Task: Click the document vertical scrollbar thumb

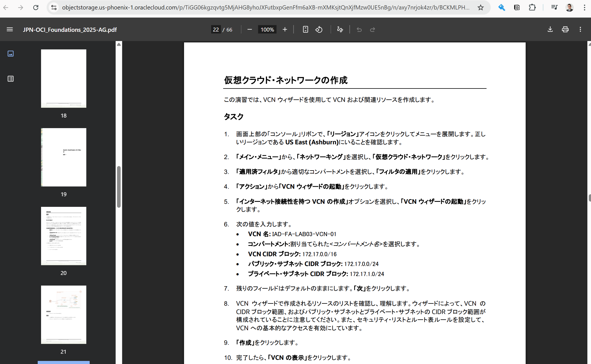Action: click(x=590, y=198)
